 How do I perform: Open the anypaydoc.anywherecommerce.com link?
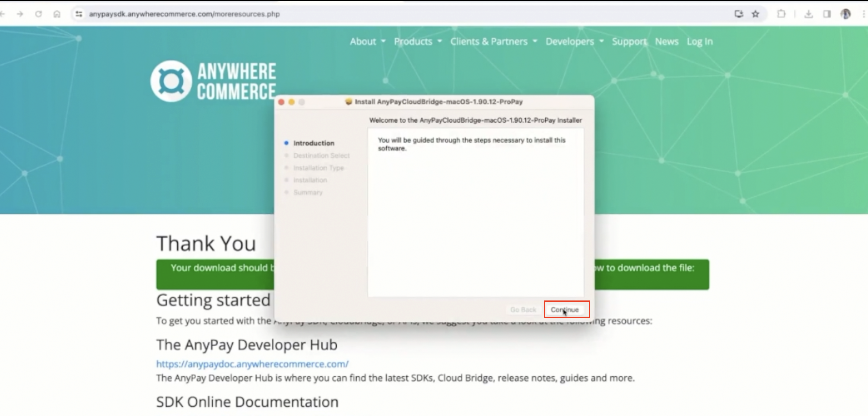tap(252, 364)
